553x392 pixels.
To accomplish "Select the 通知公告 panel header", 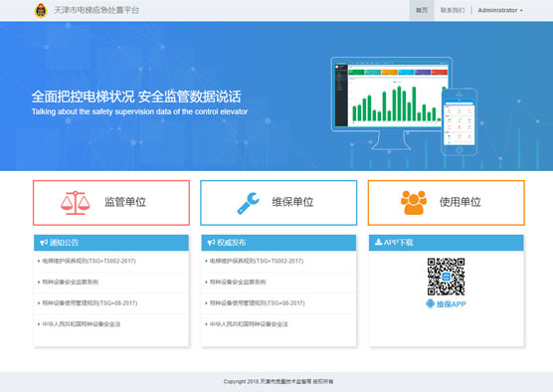I will 111,243.
